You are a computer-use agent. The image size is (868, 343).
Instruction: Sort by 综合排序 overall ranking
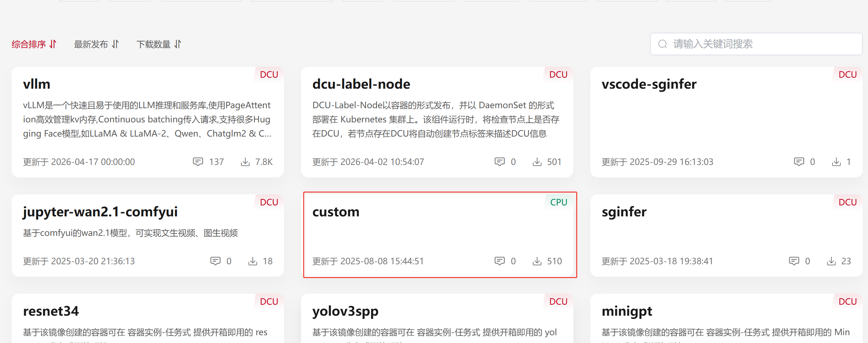[34, 44]
